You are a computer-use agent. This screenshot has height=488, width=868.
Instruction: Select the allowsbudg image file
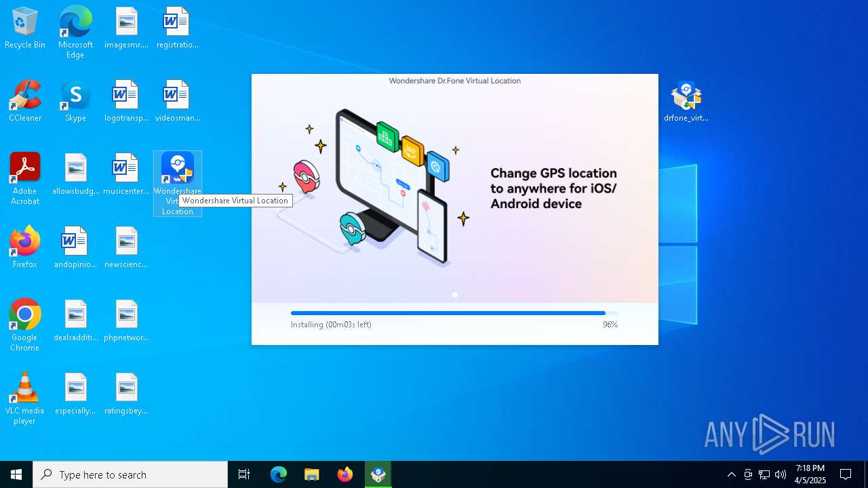(75, 174)
